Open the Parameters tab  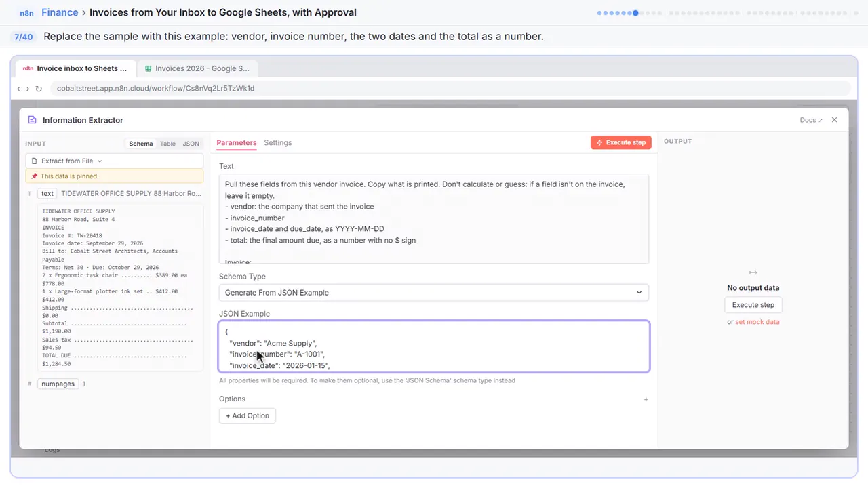click(x=236, y=143)
